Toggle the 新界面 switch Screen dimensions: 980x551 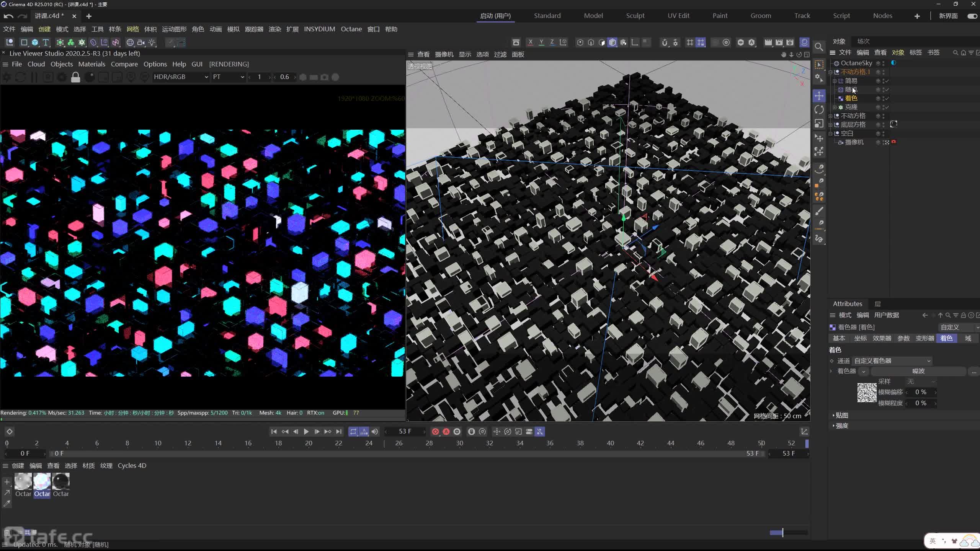click(972, 16)
